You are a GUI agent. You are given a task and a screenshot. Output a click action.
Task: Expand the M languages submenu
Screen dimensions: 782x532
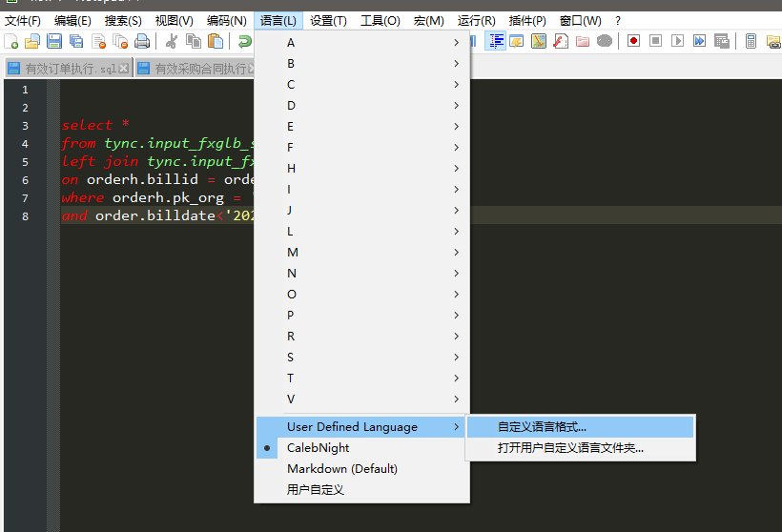362,253
